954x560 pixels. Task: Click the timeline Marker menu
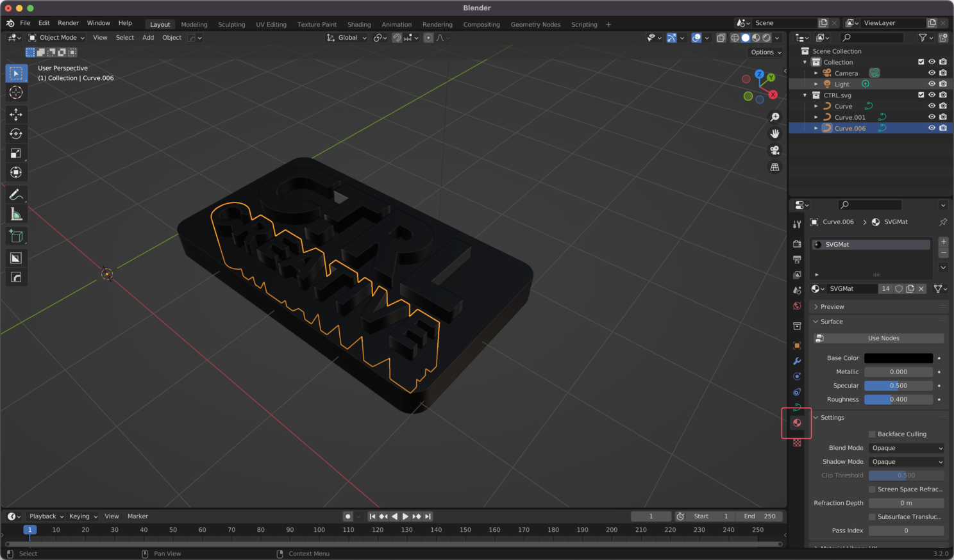pos(138,516)
